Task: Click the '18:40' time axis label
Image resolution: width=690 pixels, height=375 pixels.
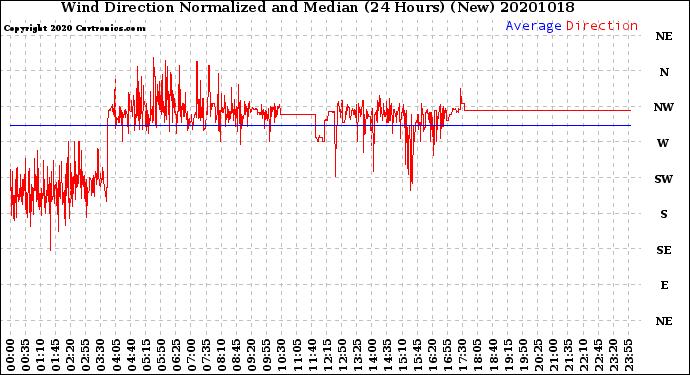Action: point(493,355)
